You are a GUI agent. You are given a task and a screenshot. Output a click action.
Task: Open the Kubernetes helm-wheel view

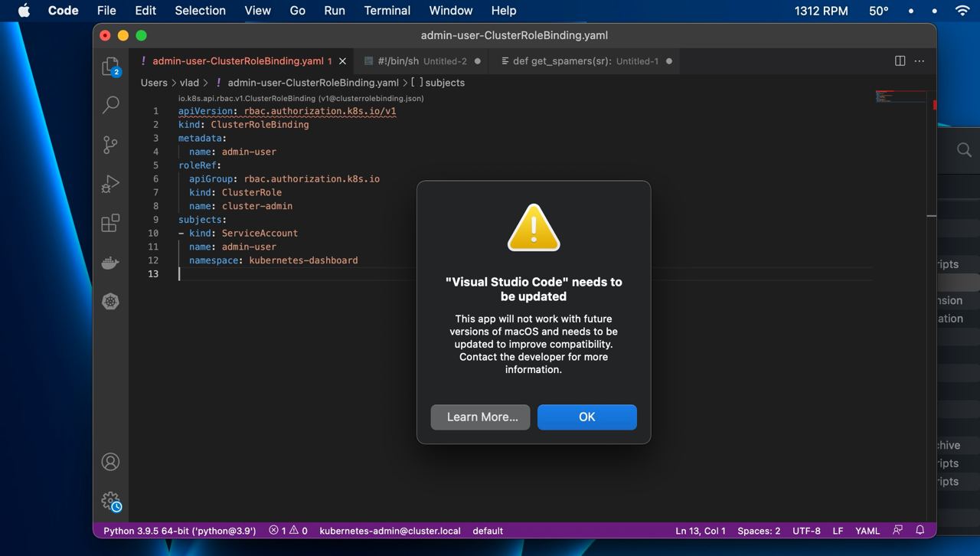pos(111,302)
